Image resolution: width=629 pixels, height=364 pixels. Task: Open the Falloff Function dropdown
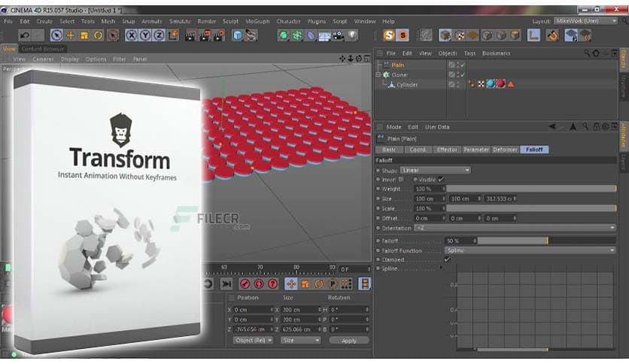pyautogui.click(x=530, y=250)
